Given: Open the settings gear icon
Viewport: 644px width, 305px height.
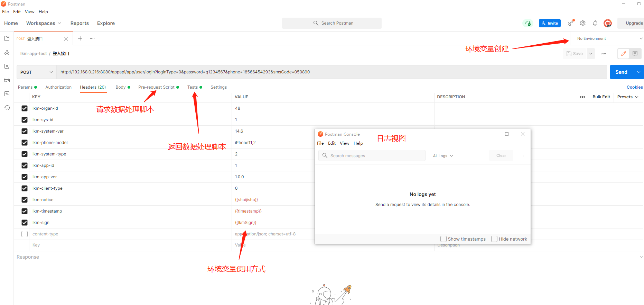Looking at the screenshot, I should tap(583, 23).
